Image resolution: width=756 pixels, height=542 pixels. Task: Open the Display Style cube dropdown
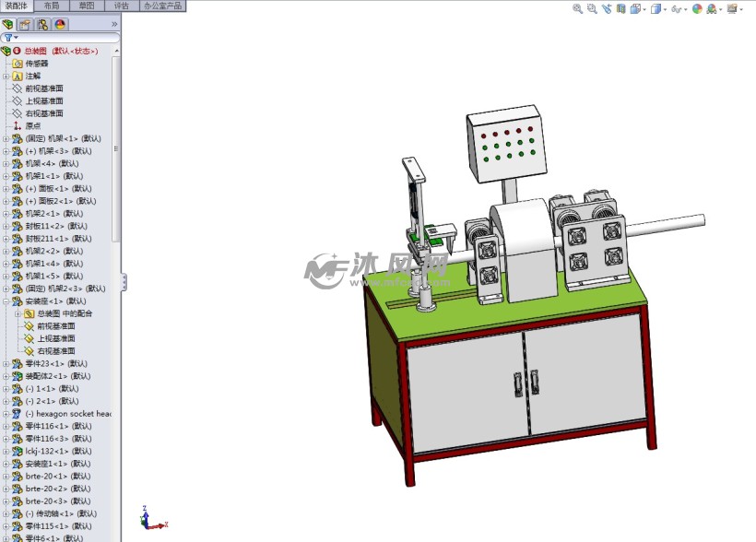point(656,8)
